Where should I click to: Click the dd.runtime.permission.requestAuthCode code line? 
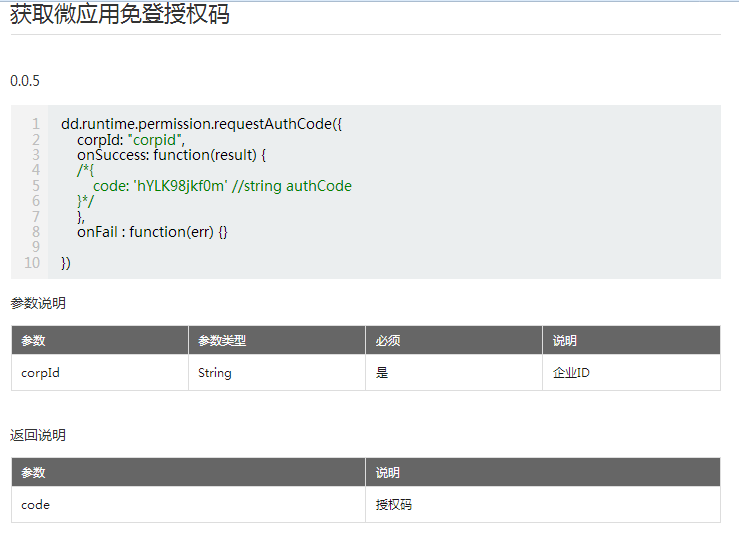[201, 124]
